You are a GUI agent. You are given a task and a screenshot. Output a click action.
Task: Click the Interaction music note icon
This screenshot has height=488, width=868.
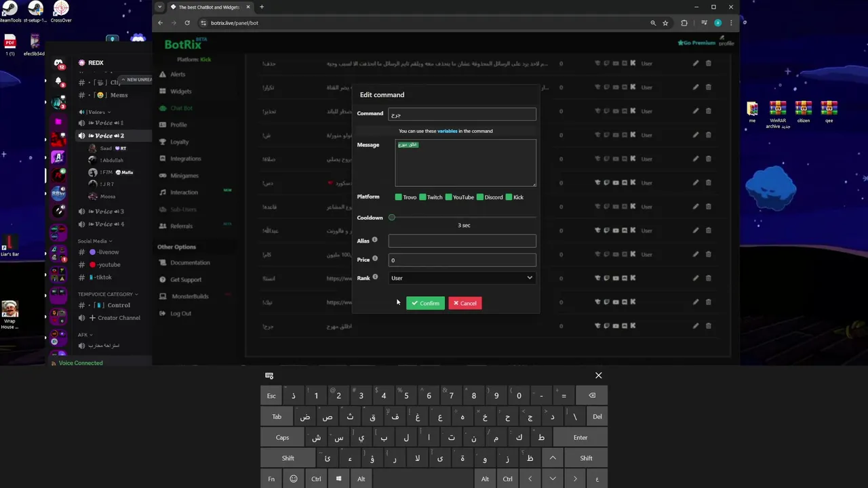[x=163, y=192]
